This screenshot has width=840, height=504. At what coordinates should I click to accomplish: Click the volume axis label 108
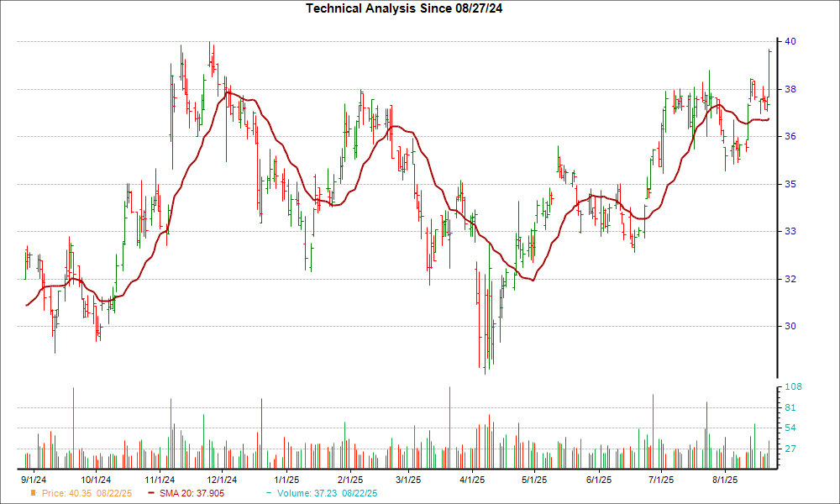click(x=793, y=386)
